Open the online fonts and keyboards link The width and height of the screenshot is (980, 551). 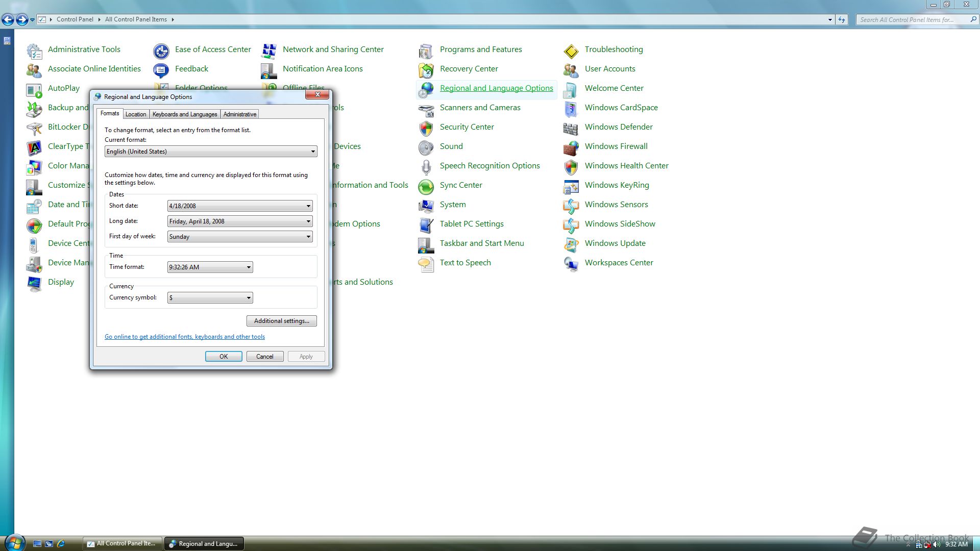click(x=185, y=337)
